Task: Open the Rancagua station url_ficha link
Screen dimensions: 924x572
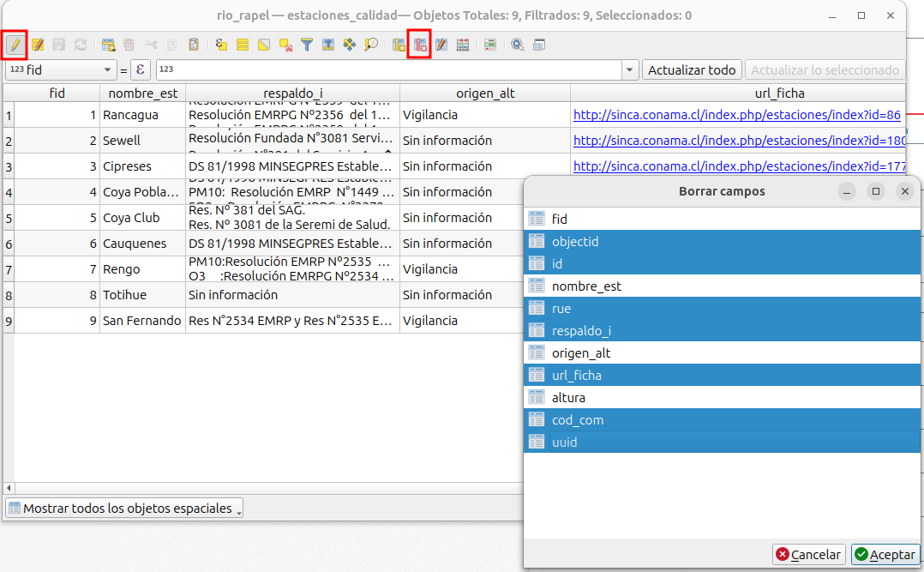Action: (736, 115)
